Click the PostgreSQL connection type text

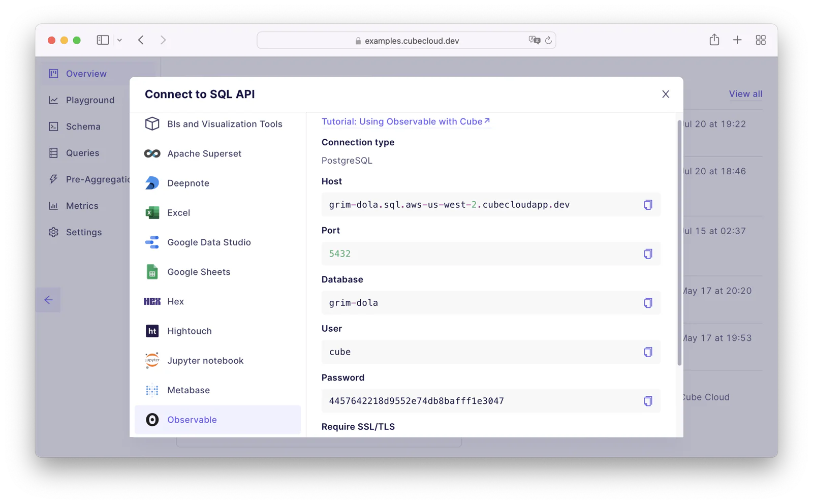pos(347,161)
